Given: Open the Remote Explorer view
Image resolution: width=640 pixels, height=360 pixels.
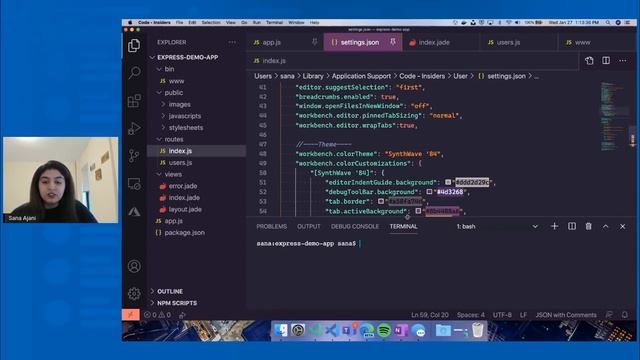Looking at the screenshot, I should coord(134,184).
